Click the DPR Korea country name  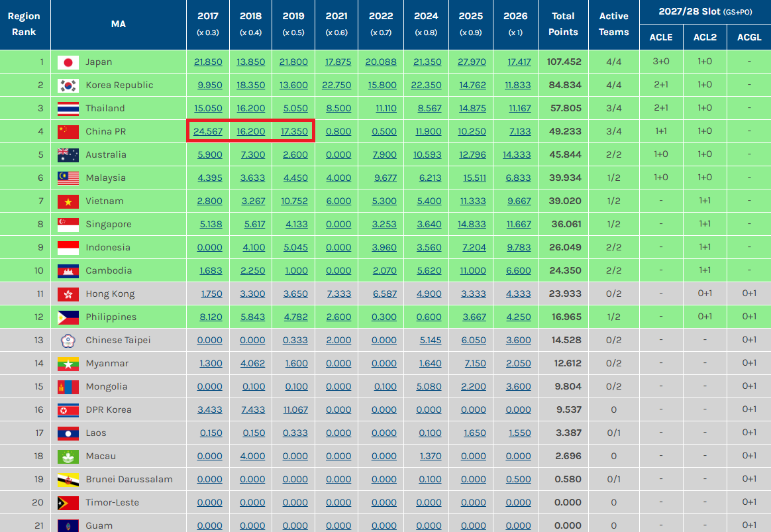pos(109,409)
